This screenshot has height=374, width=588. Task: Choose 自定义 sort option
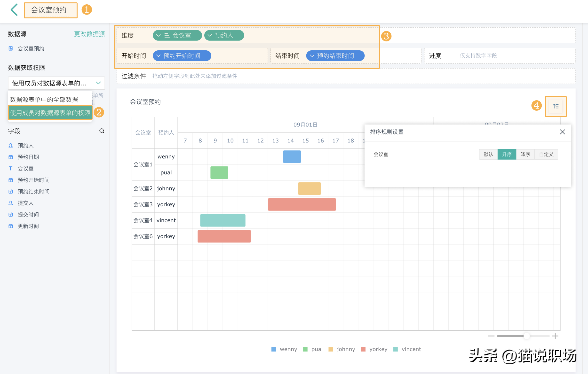[546, 155]
